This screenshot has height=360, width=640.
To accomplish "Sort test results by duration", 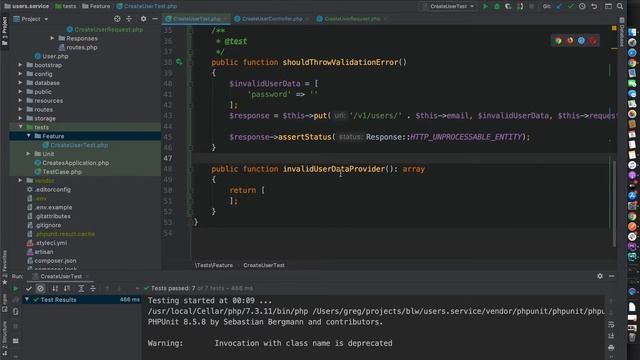I will (67, 289).
